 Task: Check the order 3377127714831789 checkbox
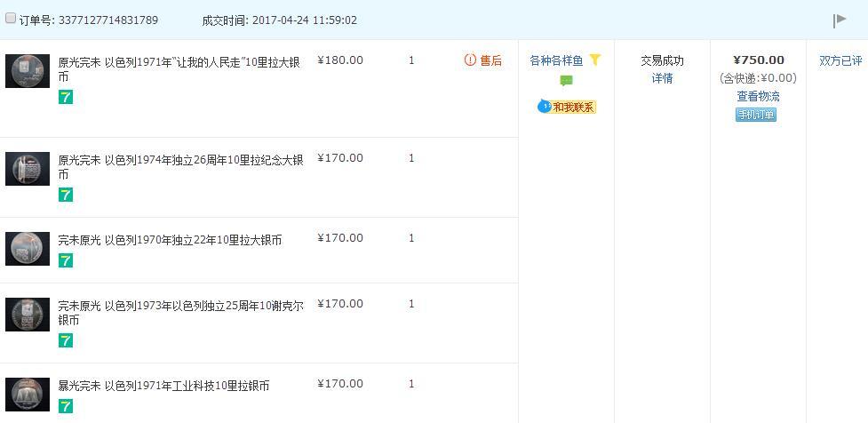[x=11, y=19]
